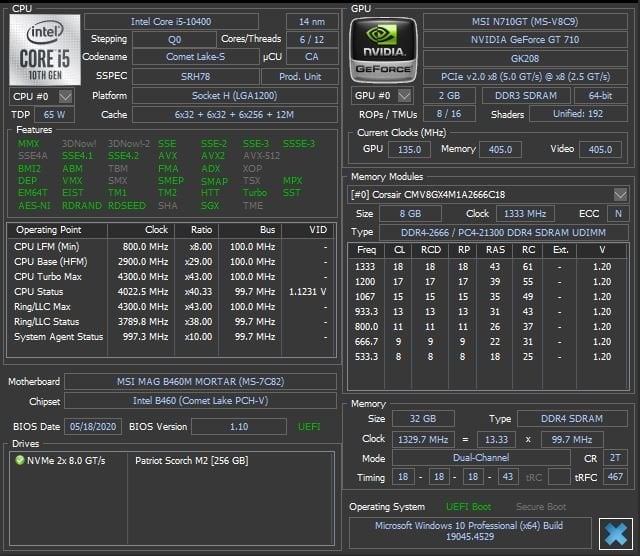Click the 2 GB video memory value
Viewport: 640px width, 556px height.
(449, 96)
